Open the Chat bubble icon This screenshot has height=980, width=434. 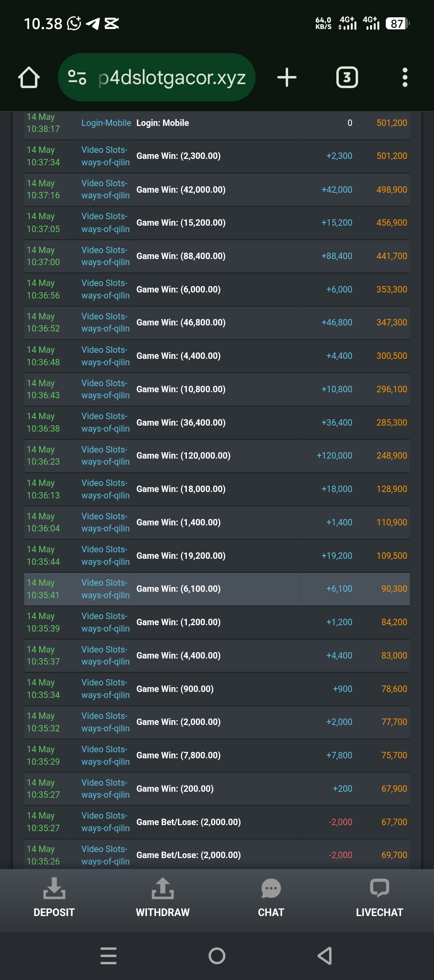click(271, 888)
